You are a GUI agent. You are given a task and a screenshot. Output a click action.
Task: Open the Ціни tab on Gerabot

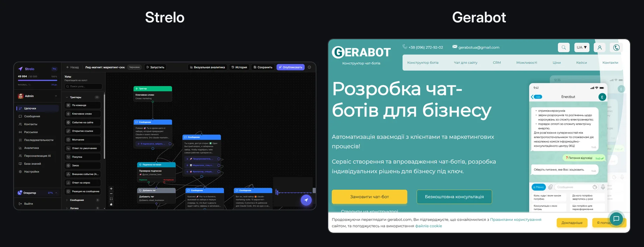point(557,63)
